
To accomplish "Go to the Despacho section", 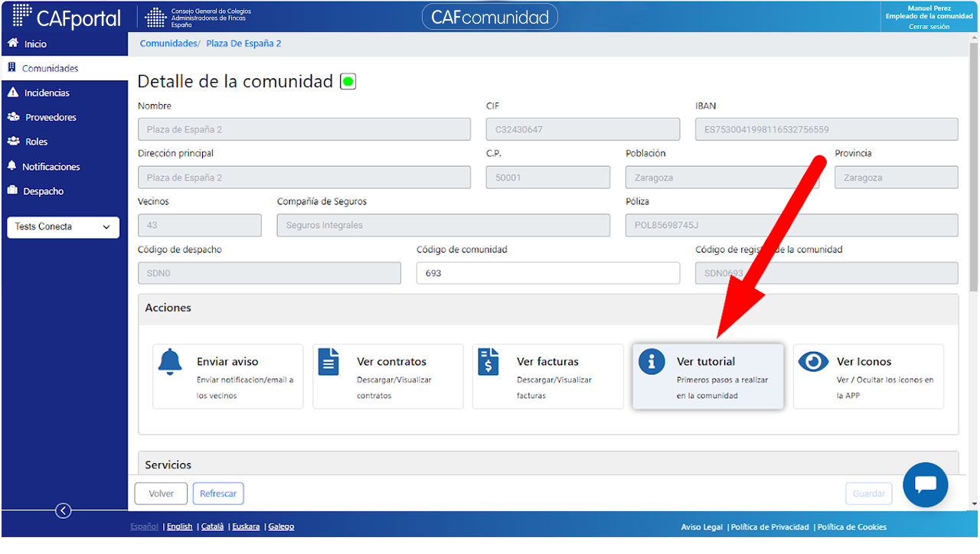I will pyautogui.click(x=44, y=191).
